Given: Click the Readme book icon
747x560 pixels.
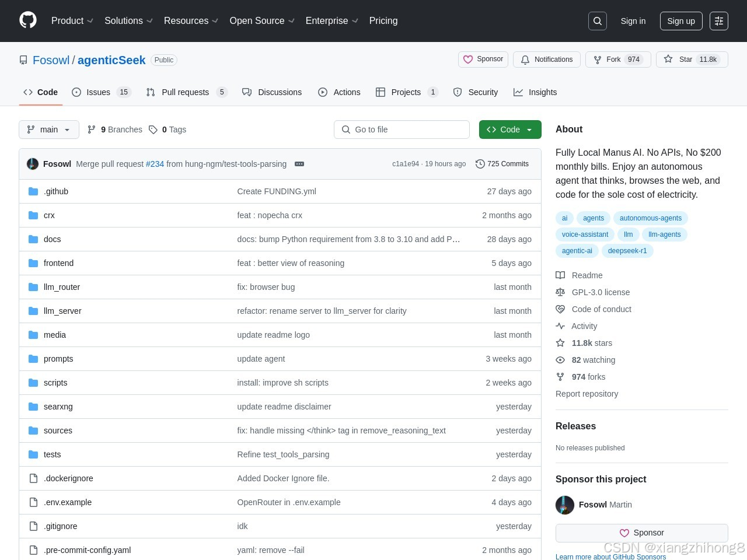Looking at the screenshot, I should [x=560, y=275].
